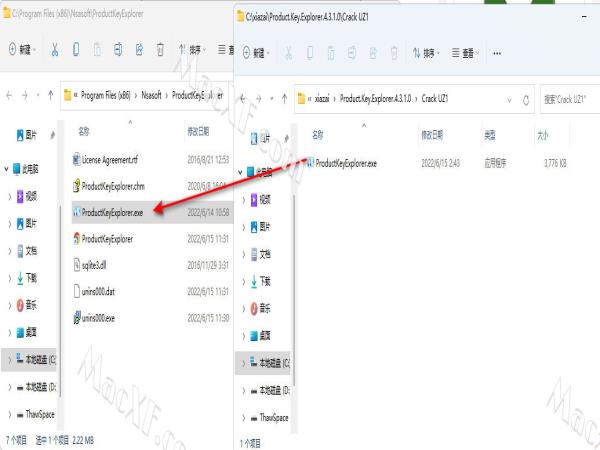600x450 pixels.
Task: Sort by Type column in Crack UZ1 window
Action: (490, 135)
